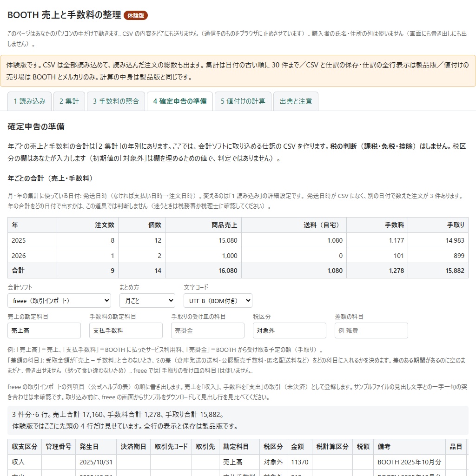Click the 発生日 column header
Viewport: 476px width, 476px height.
coord(96,447)
